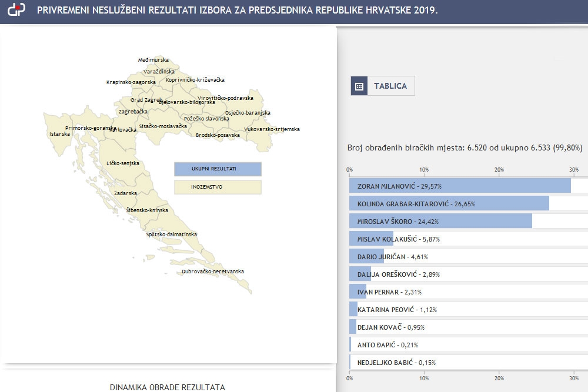Viewport: 588px width, 392px height.
Task: Open the TABLICA table view
Action: (390, 86)
